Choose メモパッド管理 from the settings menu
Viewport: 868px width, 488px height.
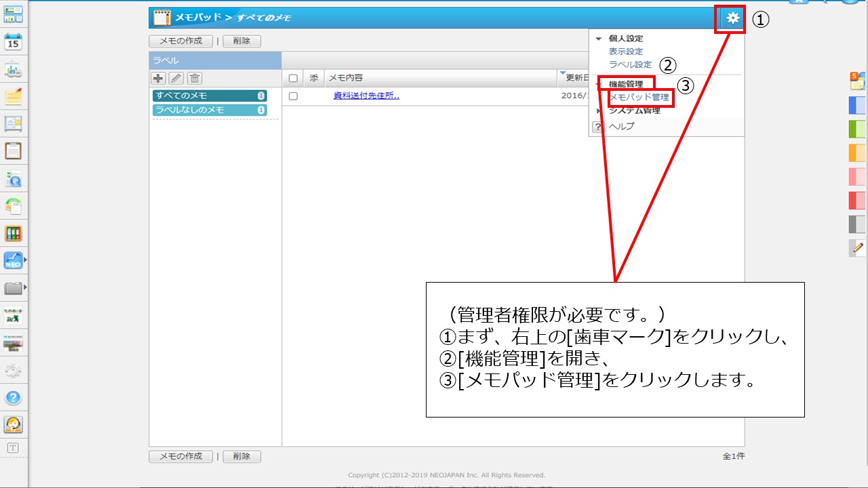coord(639,98)
